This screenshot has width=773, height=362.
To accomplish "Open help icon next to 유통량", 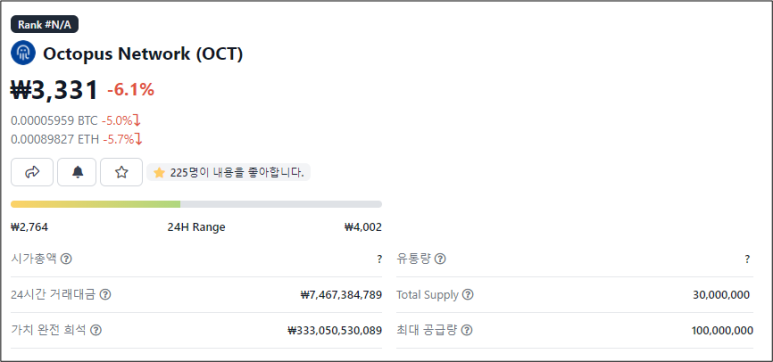I will (x=440, y=259).
